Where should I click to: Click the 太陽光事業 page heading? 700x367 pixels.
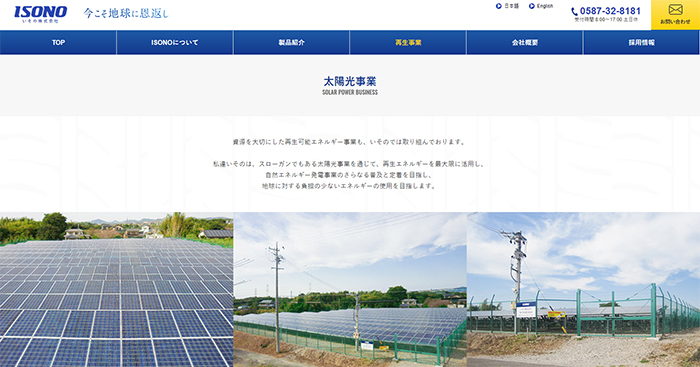(x=350, y=81)
